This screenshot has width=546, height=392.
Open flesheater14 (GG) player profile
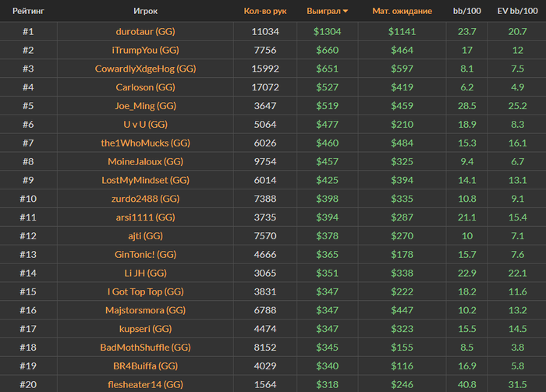(x=145, y=384)
